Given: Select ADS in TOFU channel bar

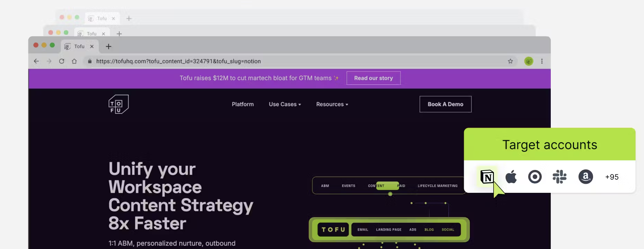Looking at the screenshot, I should tap(412, 230).
